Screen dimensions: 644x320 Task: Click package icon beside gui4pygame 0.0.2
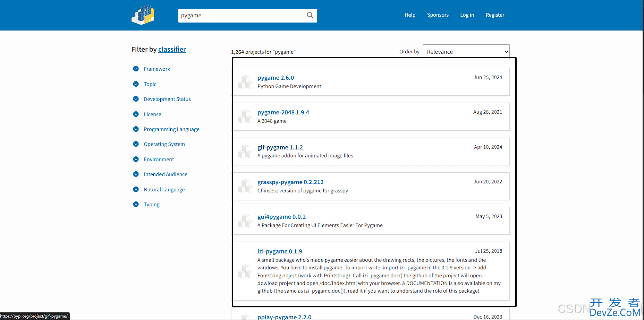(x=245, y=221)
